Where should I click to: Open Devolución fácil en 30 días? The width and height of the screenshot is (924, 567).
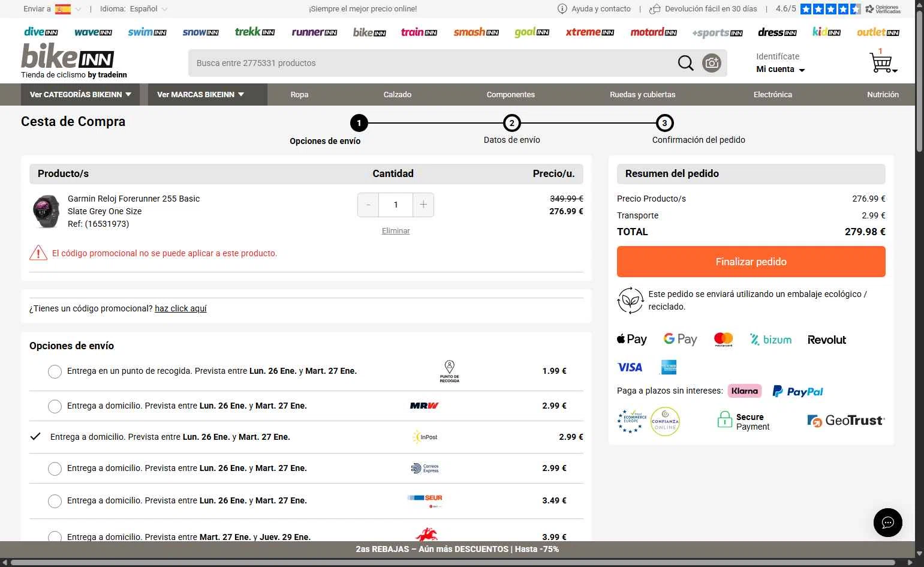click(x=703, y=9)
